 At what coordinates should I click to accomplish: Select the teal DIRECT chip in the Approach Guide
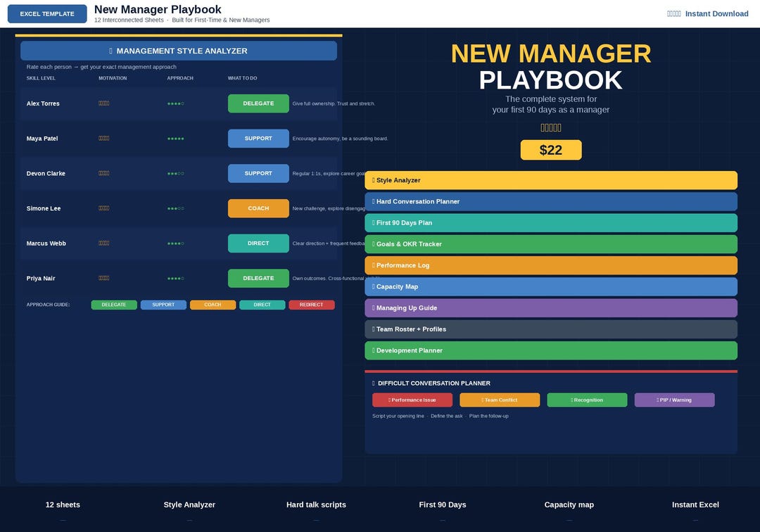tap(262, 305)
